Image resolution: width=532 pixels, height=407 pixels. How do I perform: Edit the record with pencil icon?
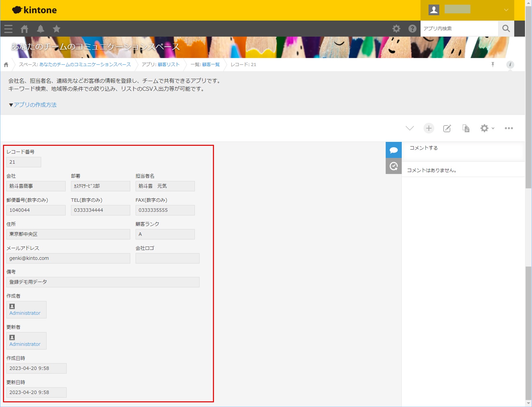tap(447, 128)
